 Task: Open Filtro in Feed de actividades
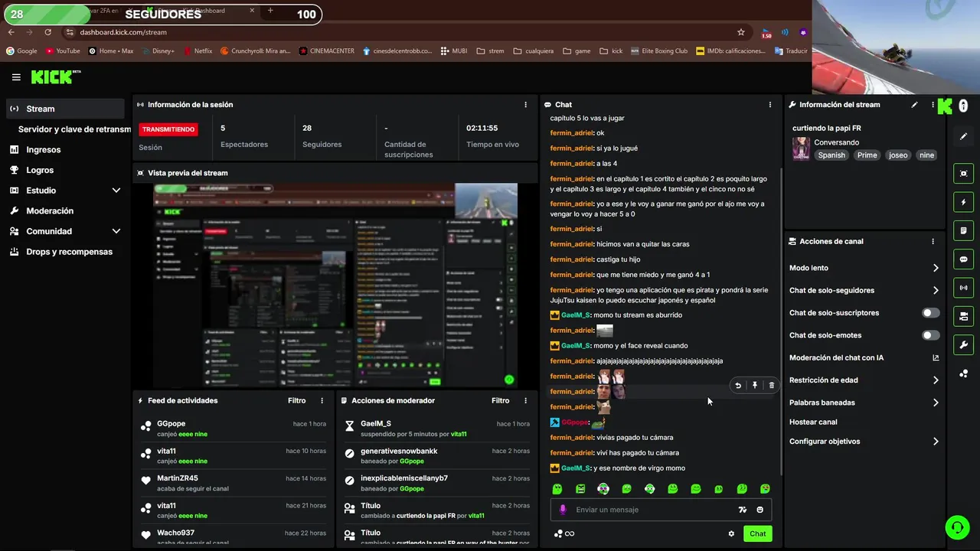click(x=297, y=400)
